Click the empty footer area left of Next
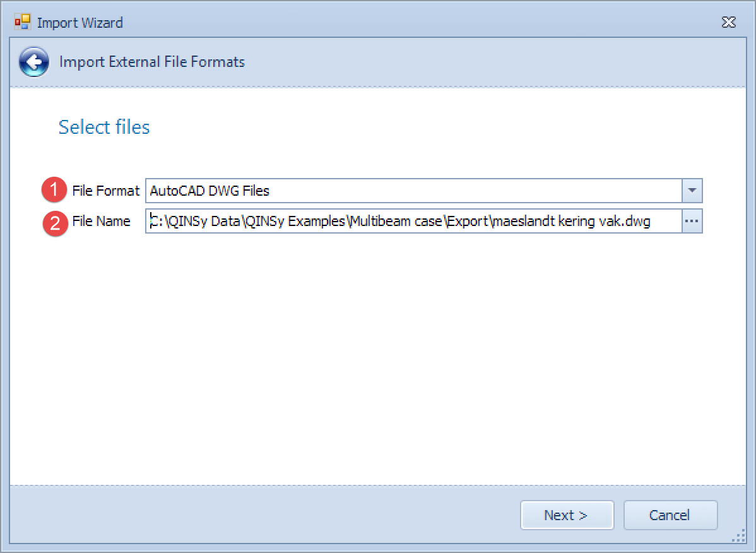The height and width of the screenshot is (553, 756). coord(252,515)
